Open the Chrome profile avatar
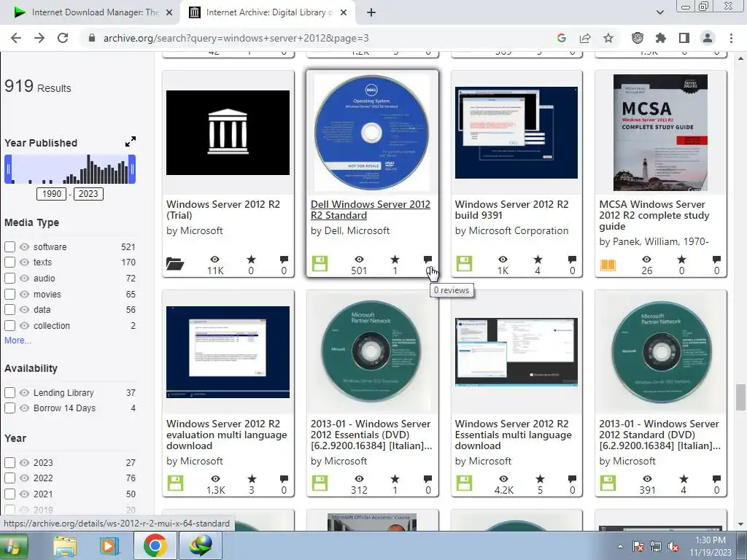The height and width of the screenshot is (560, 747). (707, 38)
